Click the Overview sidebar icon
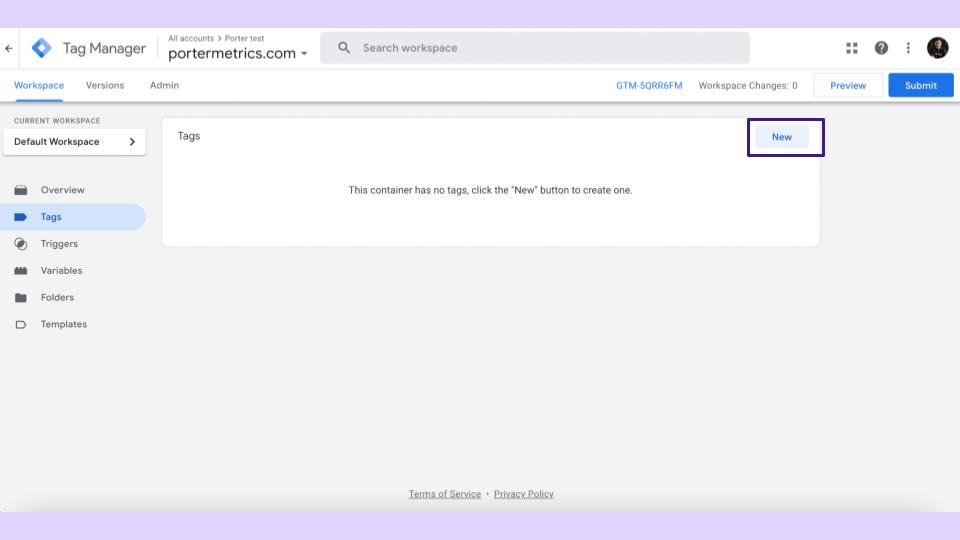The width and height of the screenshot is (960, 540). 21,190
